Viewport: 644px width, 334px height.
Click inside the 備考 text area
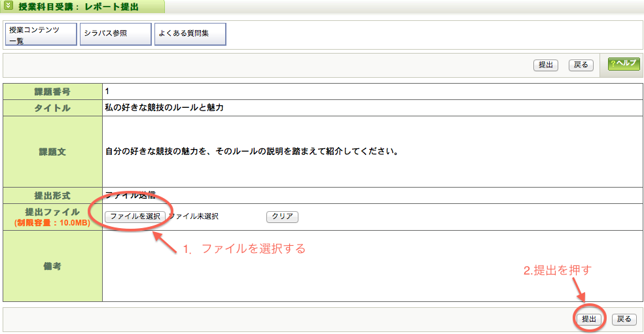[x=372, y=266]
